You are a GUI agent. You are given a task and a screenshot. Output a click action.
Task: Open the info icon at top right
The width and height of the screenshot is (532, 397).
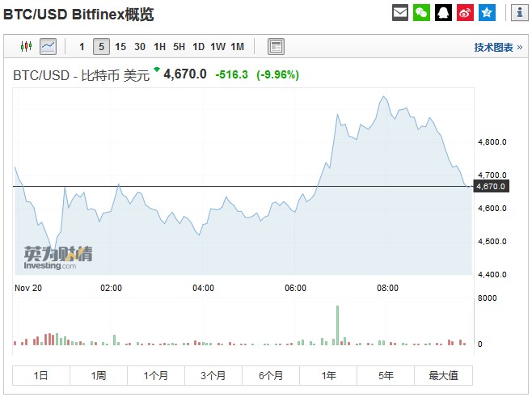coord(519,13)
